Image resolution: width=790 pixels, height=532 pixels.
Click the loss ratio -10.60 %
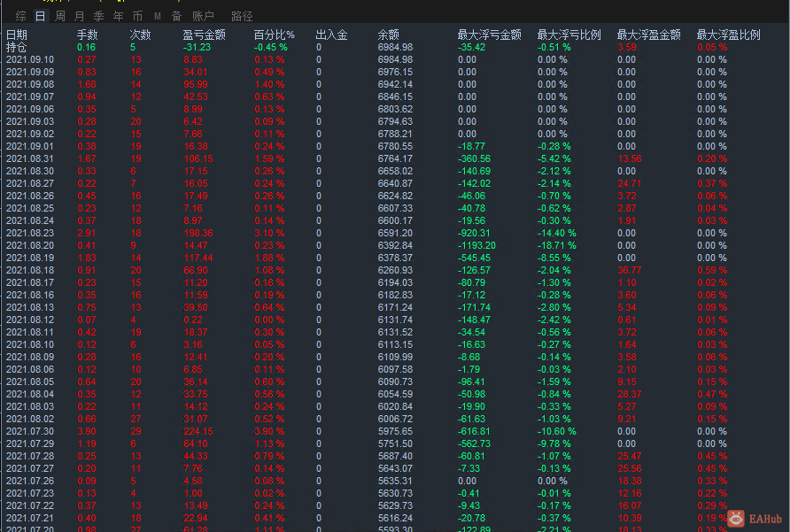[557, 431]
